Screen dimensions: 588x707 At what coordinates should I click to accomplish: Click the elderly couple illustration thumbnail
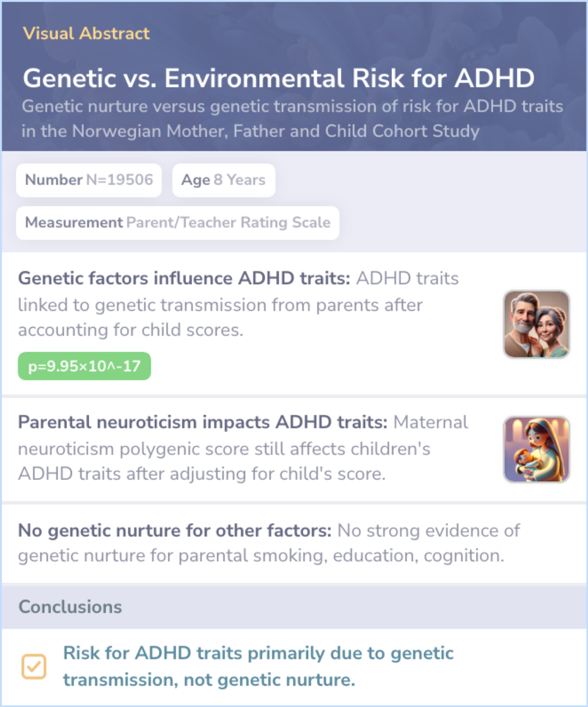(536, 324)
